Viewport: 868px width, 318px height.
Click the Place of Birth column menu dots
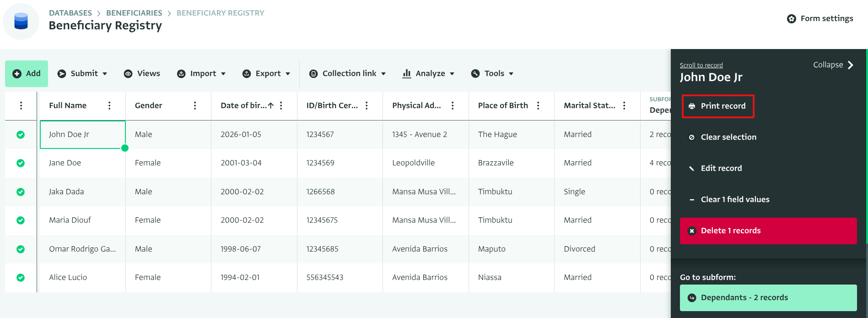point(538,106)
